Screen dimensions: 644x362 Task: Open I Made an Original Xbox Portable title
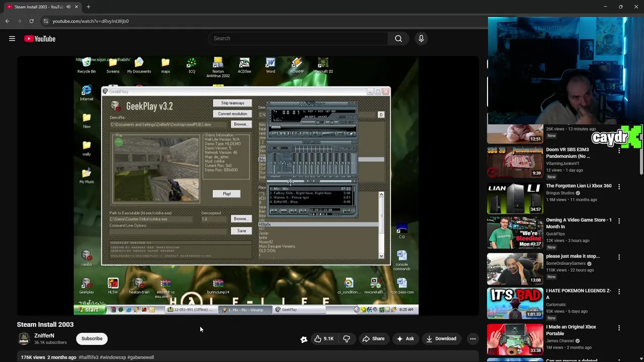point(571,330)
